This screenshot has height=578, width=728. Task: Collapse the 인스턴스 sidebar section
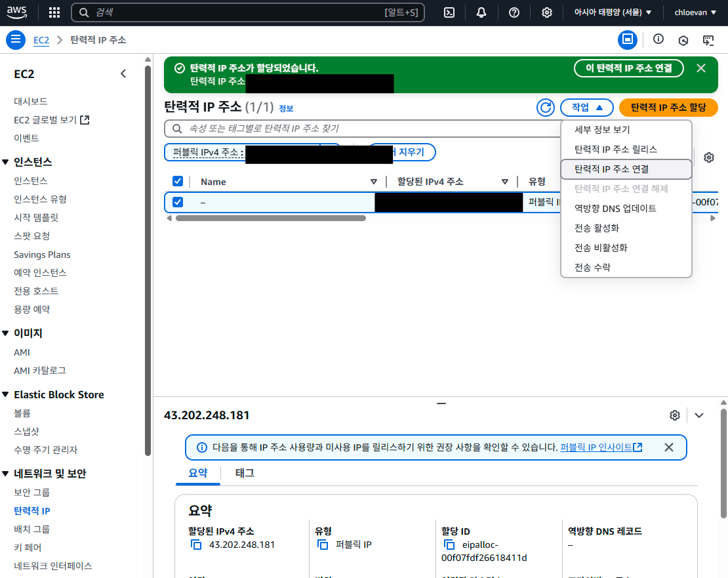5,162
